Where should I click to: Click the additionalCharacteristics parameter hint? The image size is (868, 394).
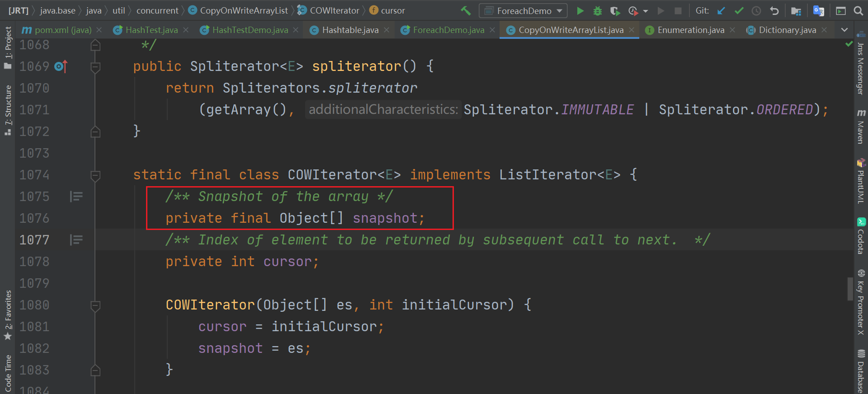383,109
